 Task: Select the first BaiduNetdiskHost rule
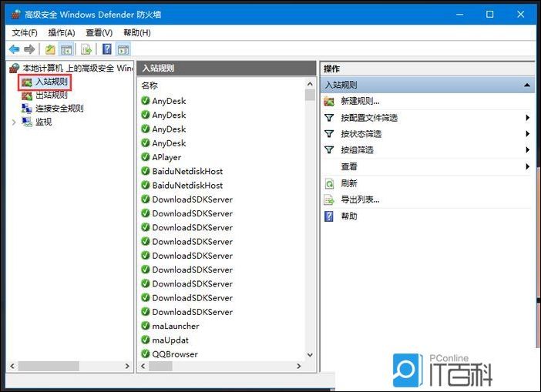[x=187, y=171]
